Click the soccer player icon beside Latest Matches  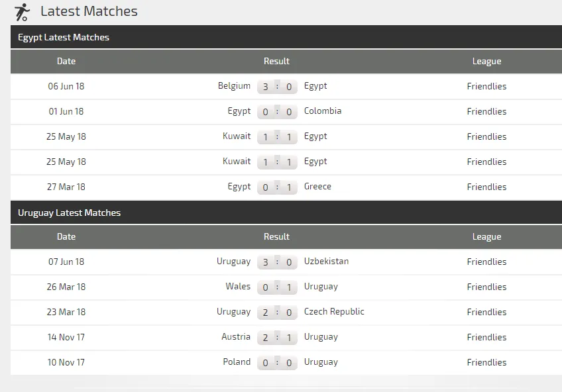[23, 12]
